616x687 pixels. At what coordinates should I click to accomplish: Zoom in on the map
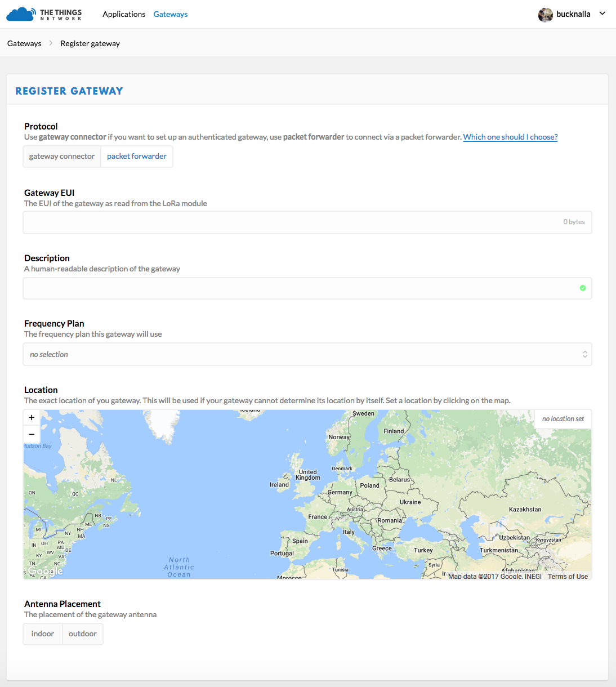point(32,417)
